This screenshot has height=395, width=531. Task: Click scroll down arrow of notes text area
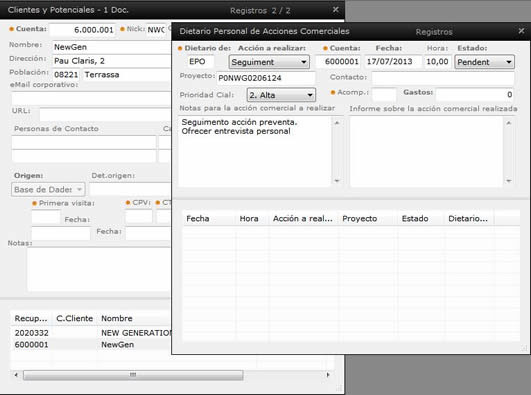pos(337,181)
